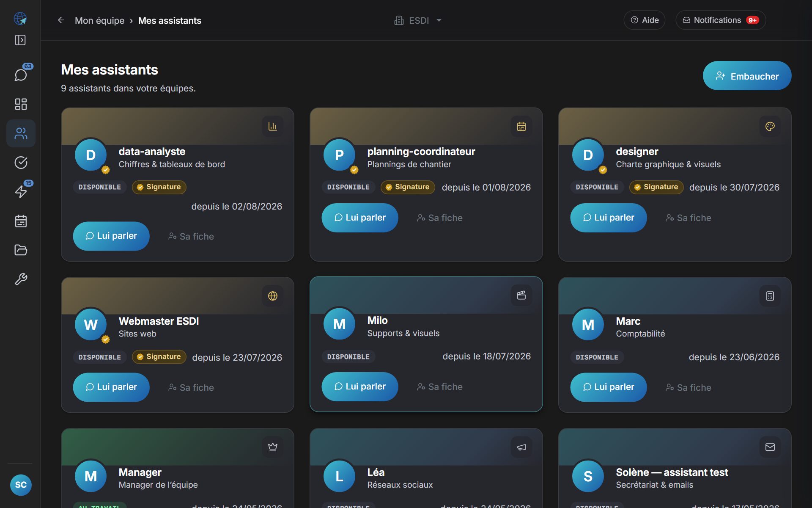Click the crown icon on Manager card
The image size is (812, 508).
273,447
